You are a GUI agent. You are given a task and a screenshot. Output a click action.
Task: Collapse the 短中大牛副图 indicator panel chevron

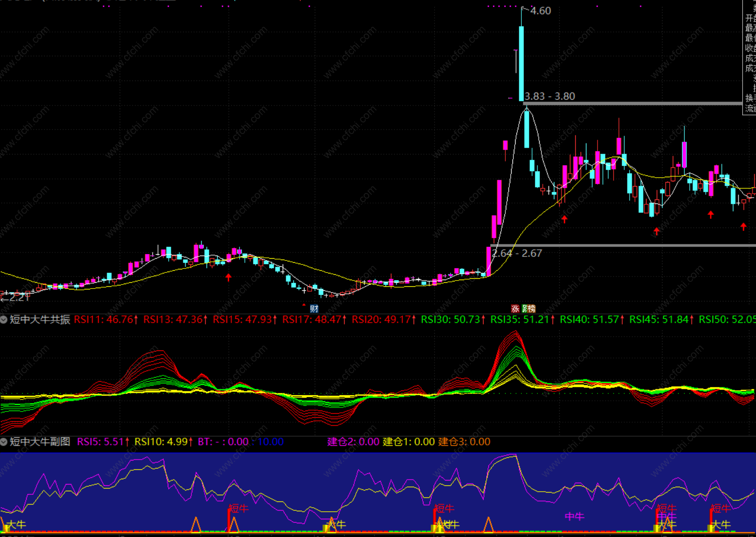tap(4, 442)
